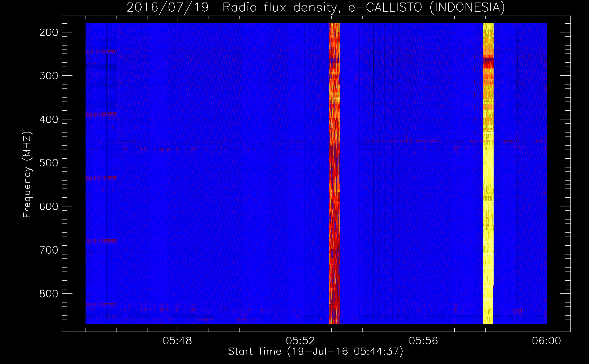Image resolution: width=589 pixels, height=364 pixels.
Task: Select the 300 frequency tick label
Action: [x=48, y=76]
